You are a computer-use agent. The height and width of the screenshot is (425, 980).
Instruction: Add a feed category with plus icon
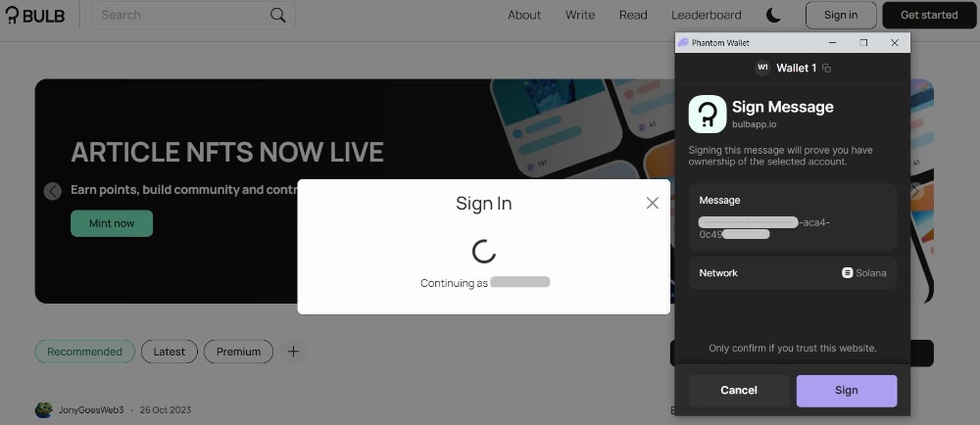click(293, 352)
